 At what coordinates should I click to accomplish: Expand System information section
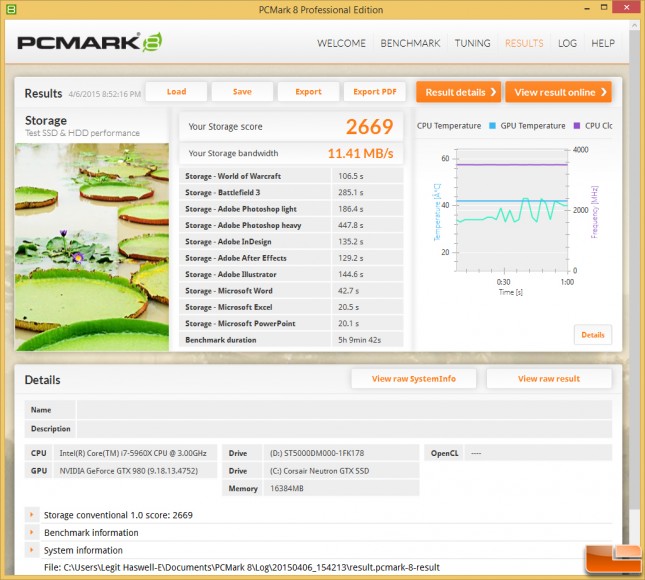[x=32, y=550]
